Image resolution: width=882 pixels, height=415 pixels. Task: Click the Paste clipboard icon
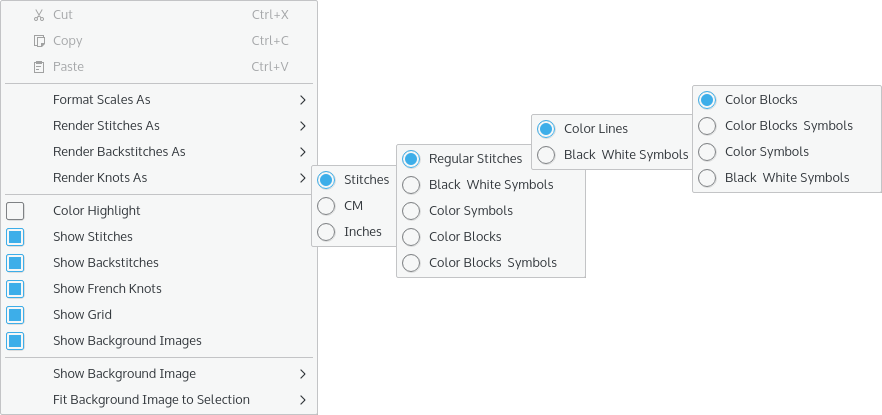[x=39, y=67]
